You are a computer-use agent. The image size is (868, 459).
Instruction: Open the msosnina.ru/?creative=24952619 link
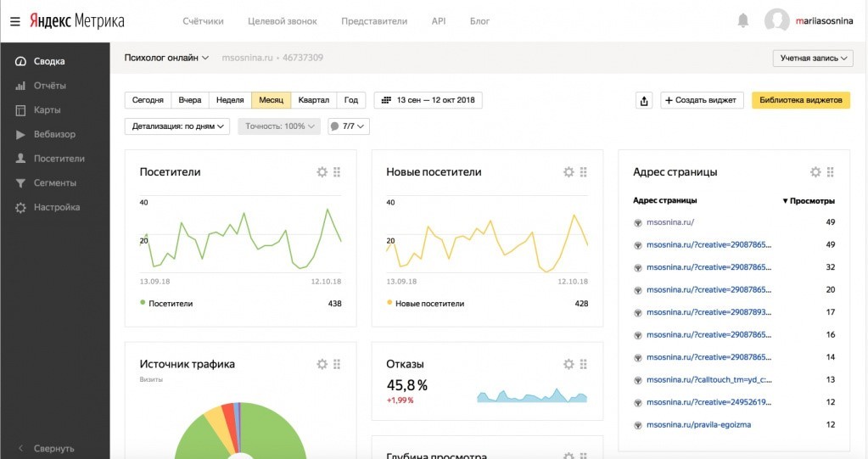708,402
